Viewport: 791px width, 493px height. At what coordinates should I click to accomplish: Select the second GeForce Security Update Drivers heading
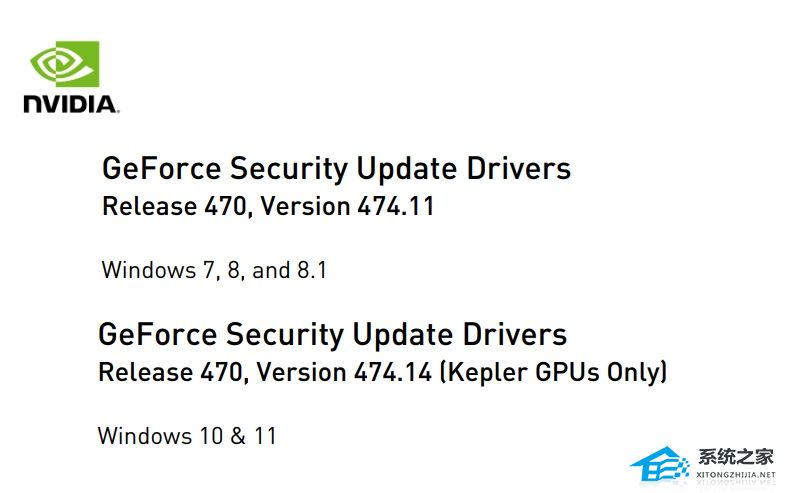(x=333, y=334)
